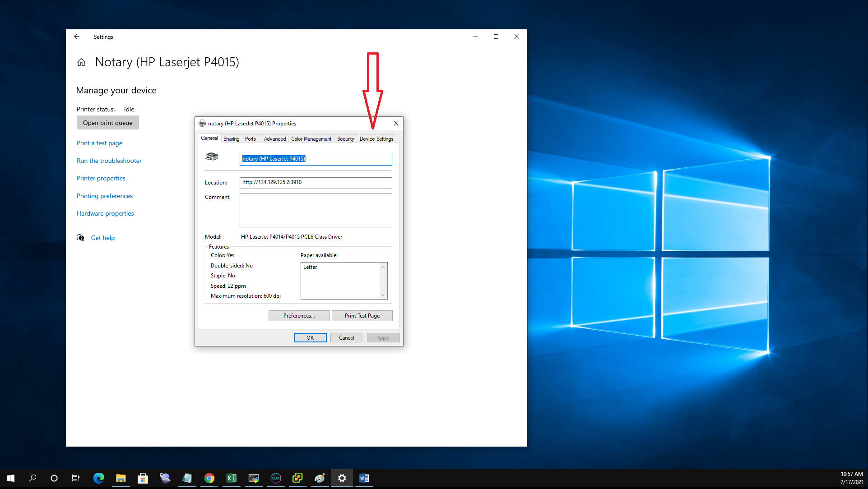Click the Preferences... button

[x=299, y=316]
